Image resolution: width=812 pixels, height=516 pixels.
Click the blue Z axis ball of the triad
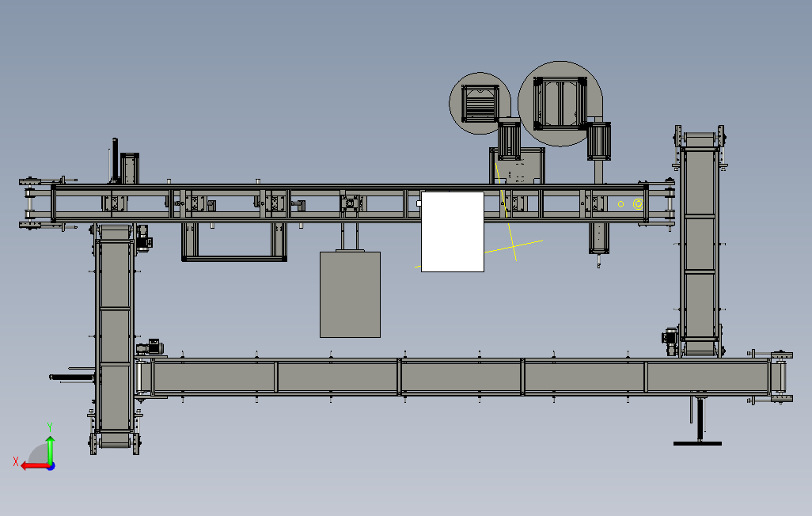pos(51,467)
